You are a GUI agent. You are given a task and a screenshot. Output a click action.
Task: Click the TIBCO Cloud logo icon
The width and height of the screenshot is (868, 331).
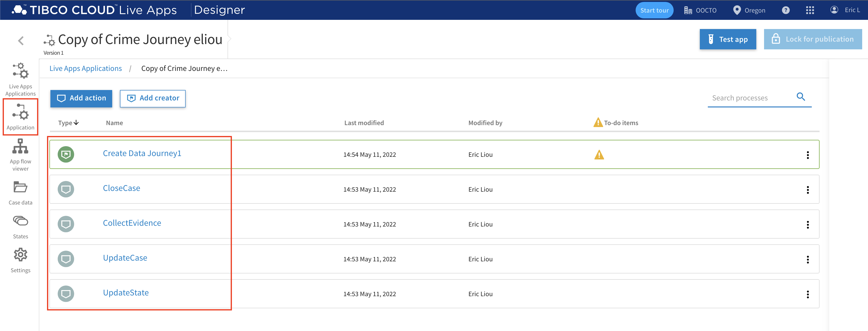pyautogui.click(x=19, y=10)
